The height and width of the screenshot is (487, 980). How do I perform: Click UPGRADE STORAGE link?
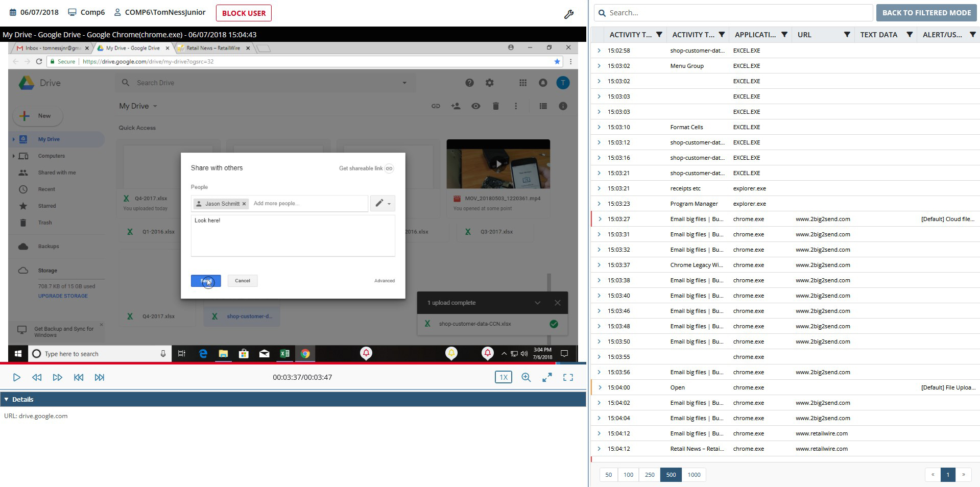pos(63,296)
